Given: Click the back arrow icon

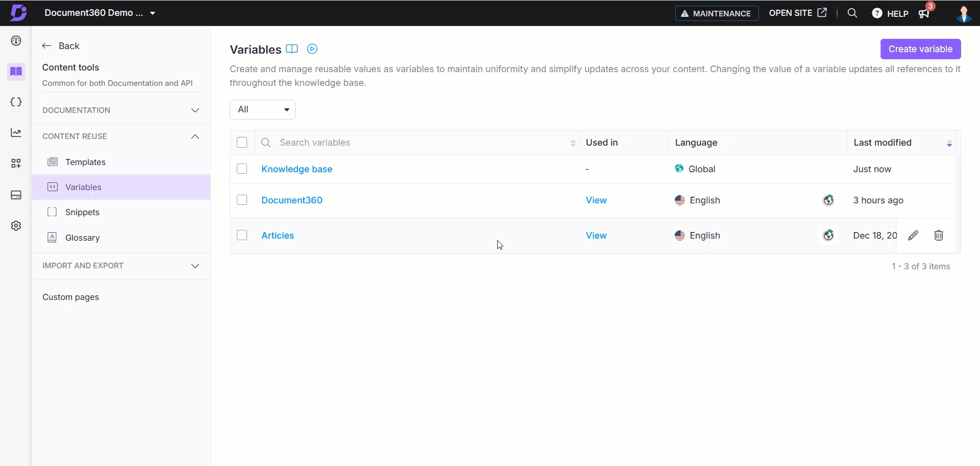Looking at the screenshot, I should (x=47, y=46).
